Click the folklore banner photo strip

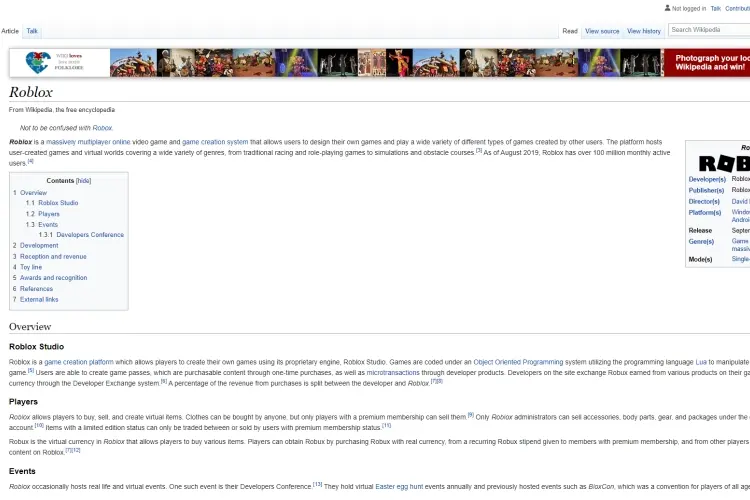(386, 63)
